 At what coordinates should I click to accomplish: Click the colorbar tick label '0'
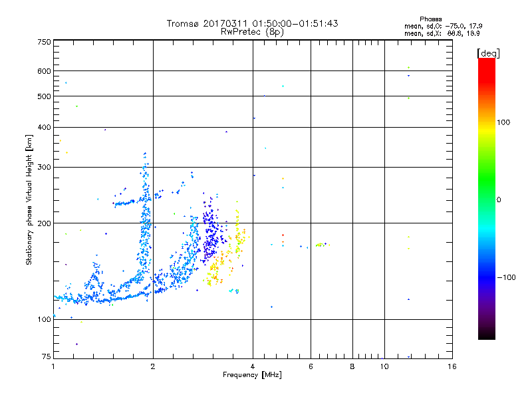[x=498, y=200]
